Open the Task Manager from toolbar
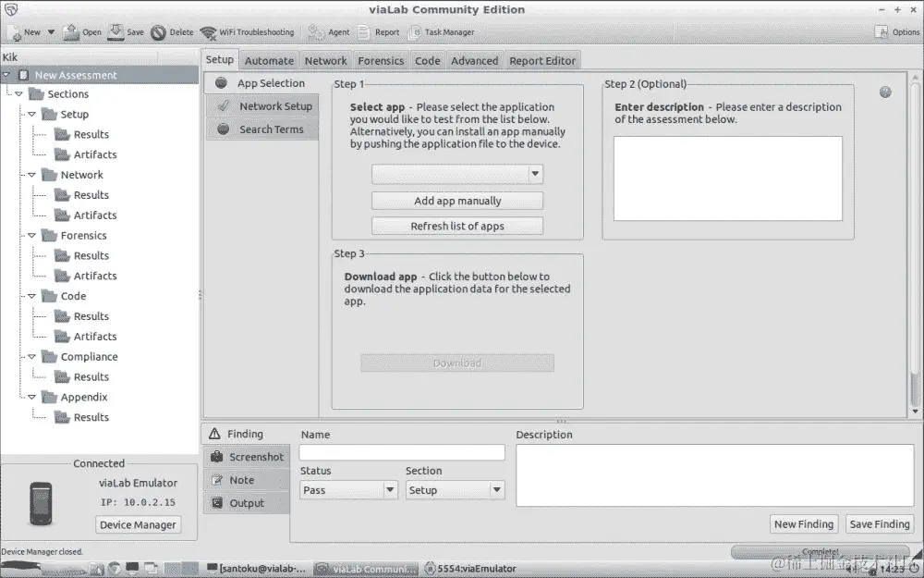924x578 pixels. [x=442, y=32]
